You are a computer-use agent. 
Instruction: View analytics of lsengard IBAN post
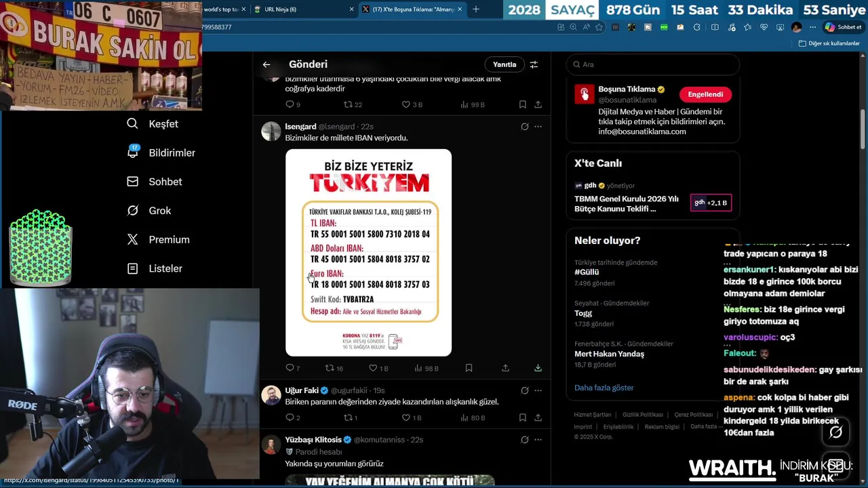(427, 368)
